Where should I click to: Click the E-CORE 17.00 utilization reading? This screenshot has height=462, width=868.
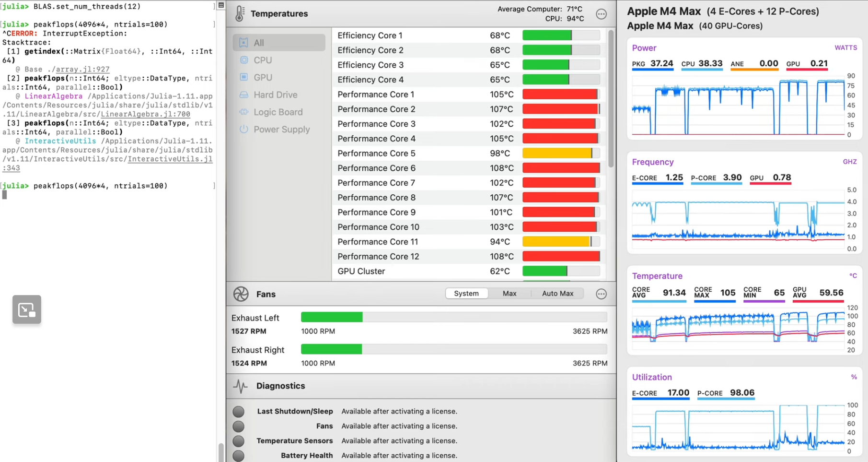660,393
